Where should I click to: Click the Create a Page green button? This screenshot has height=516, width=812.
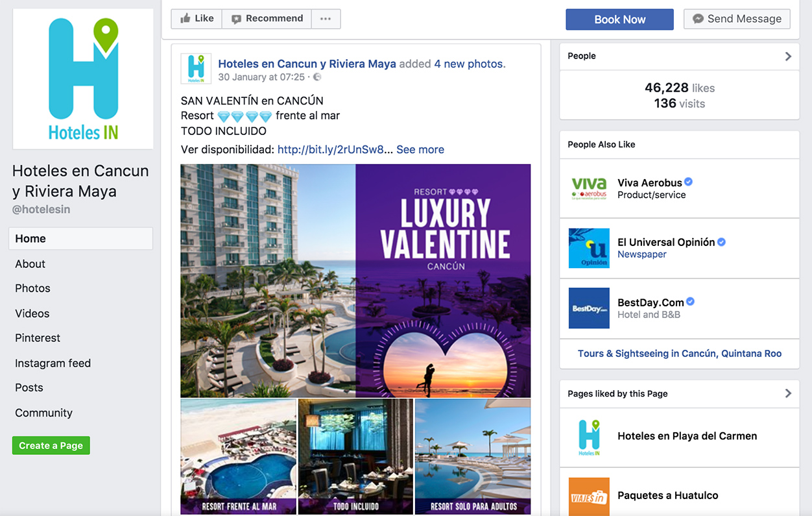(x=51, y=445)
